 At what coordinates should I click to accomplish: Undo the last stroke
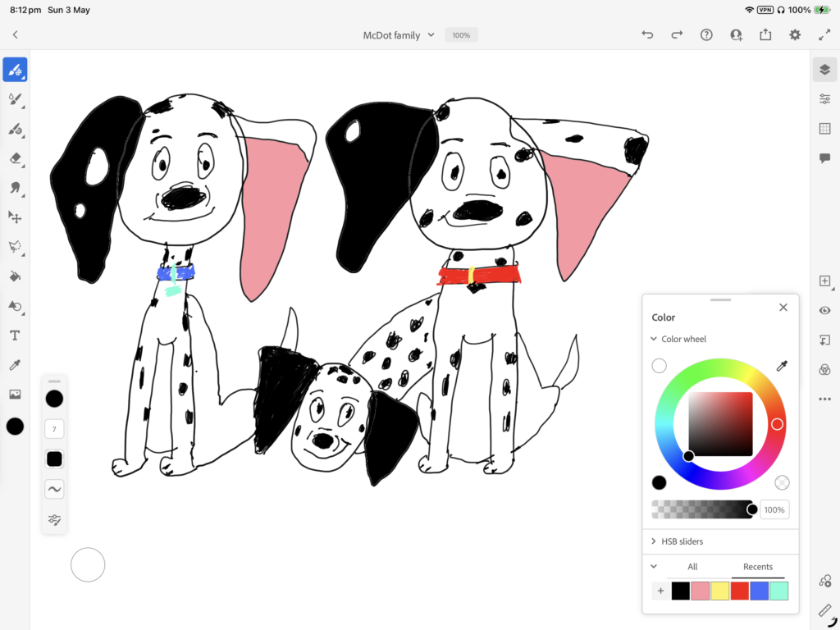[647, 34]
